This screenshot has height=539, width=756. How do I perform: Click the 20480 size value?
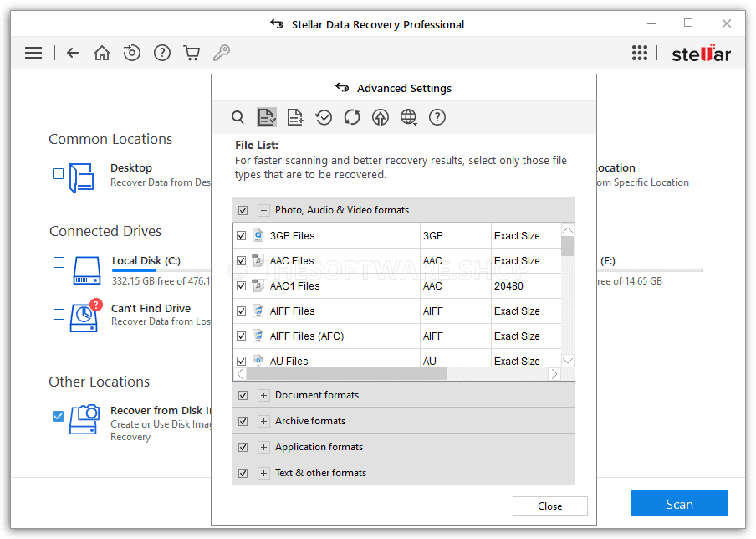point(508,285)
